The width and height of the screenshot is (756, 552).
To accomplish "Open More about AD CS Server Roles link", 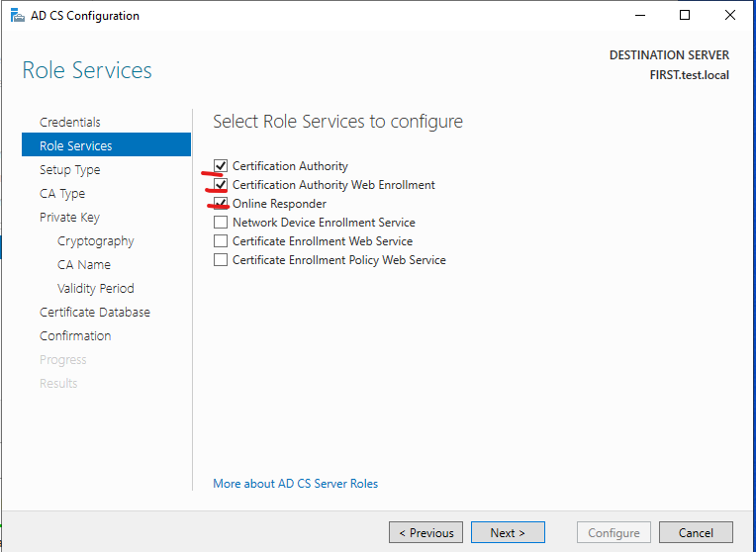I will pos(296,484).
